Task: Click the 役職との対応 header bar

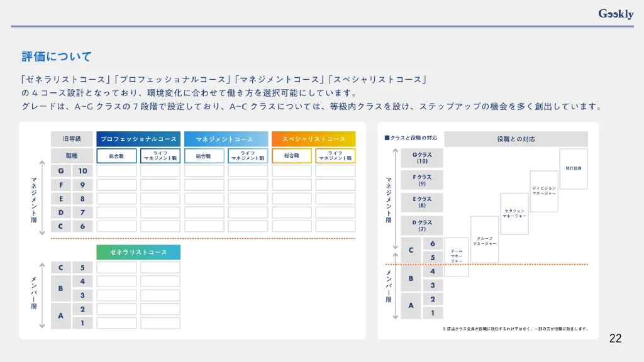Action: [516, 139]
